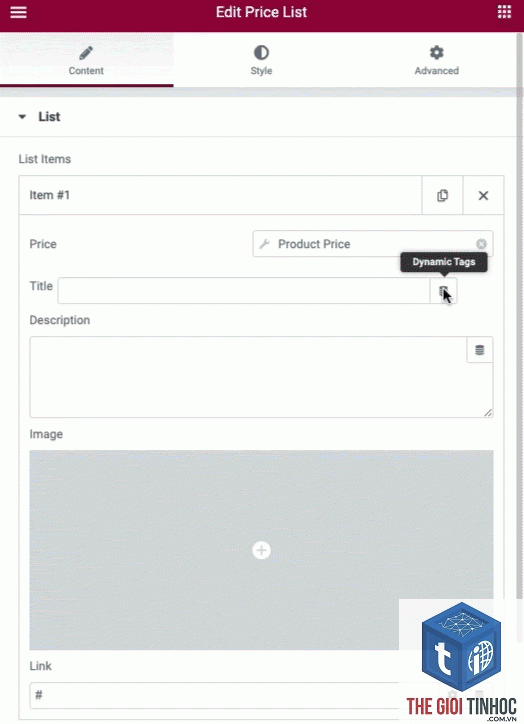
Task: Add an image via the plus placeholder
Action: tap(261, 550)
